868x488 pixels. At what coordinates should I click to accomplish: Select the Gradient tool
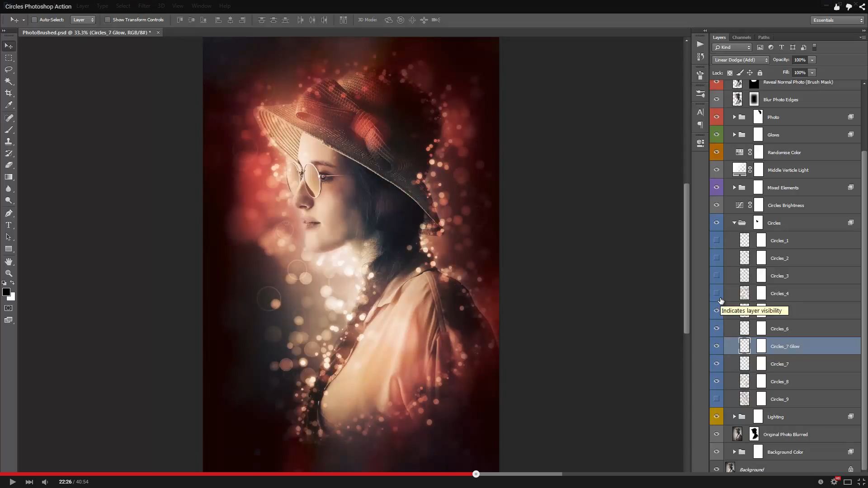(9, 177)
